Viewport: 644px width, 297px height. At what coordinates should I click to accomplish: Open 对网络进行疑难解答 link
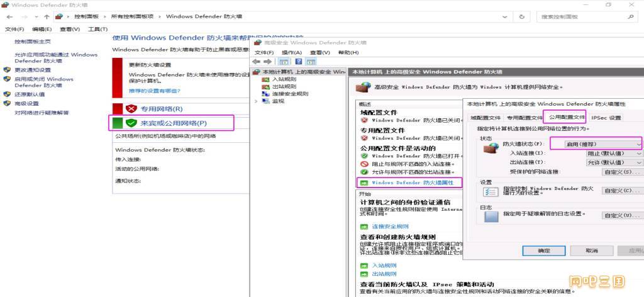click(x=42, y=113)
